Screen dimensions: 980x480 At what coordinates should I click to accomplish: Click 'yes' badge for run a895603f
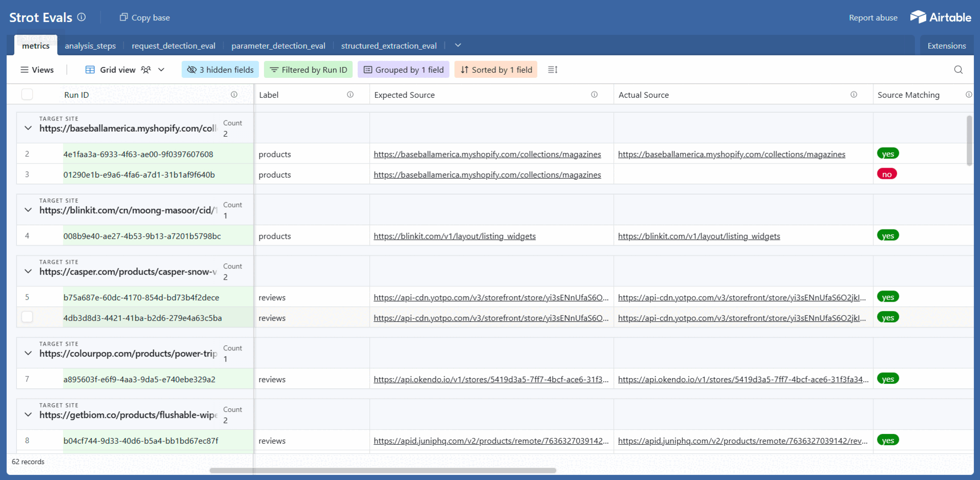pyautogui.click(x=888, y=379)
